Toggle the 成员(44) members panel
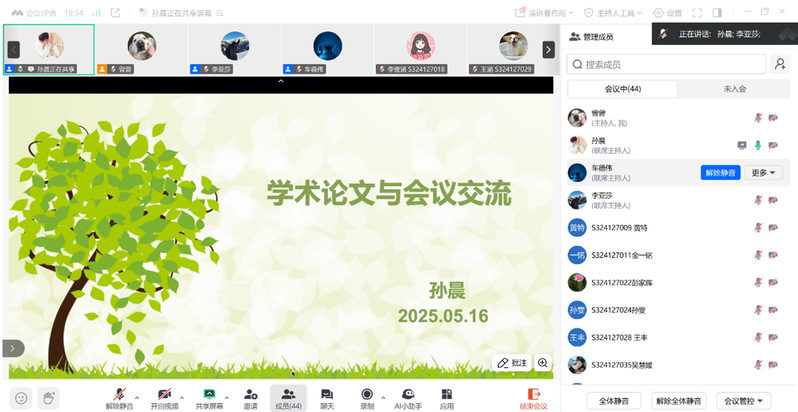The image size is (798, 412). pyautogui.click(x=288, y=397)
